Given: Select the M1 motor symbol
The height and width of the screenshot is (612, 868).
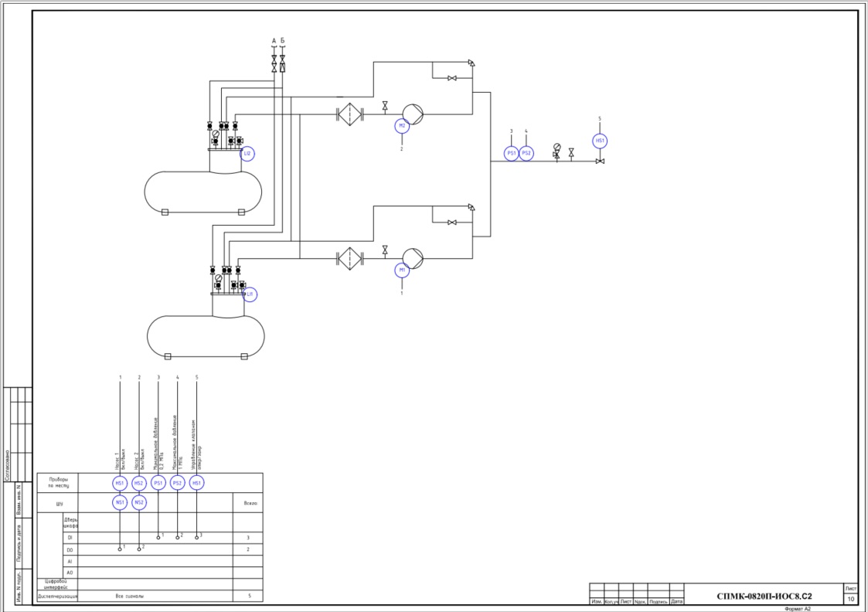Looking at the screenshot, I should coord(402,270).
